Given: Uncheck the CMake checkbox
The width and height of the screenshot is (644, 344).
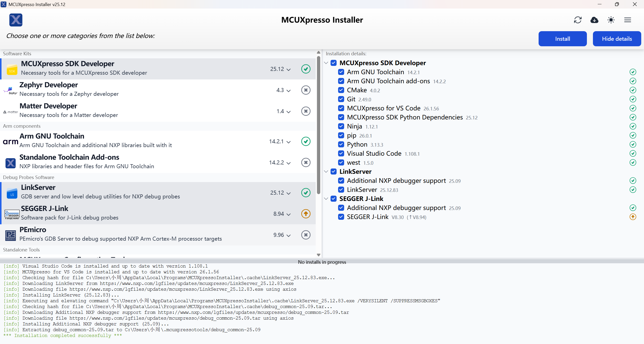Looking at the screenshot, I should pyautogui.click(x=341, y=90).
